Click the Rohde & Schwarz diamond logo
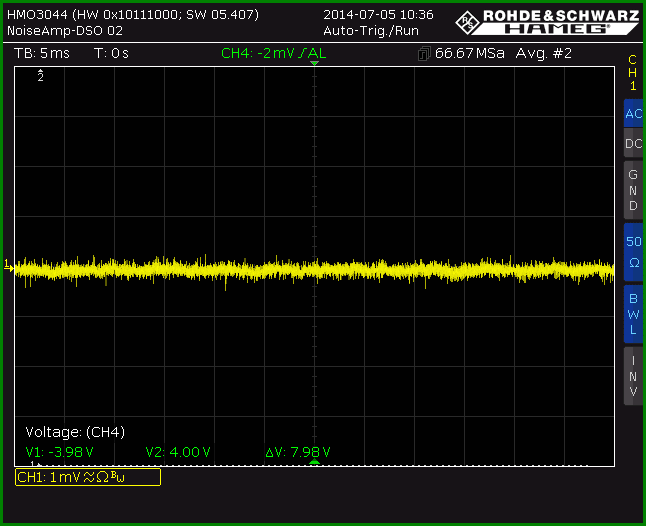The width and height of the screenshot is (646, 526). [x=468, y=23]
